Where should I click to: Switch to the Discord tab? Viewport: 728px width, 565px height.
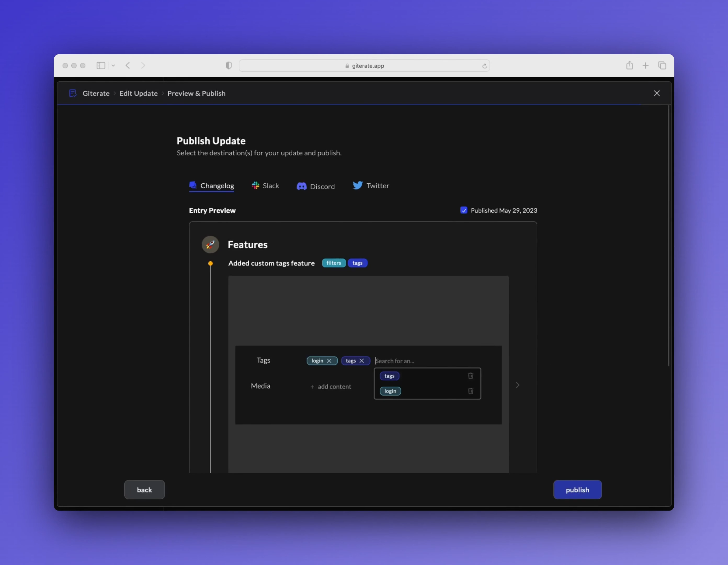click(x=316, y=187)
